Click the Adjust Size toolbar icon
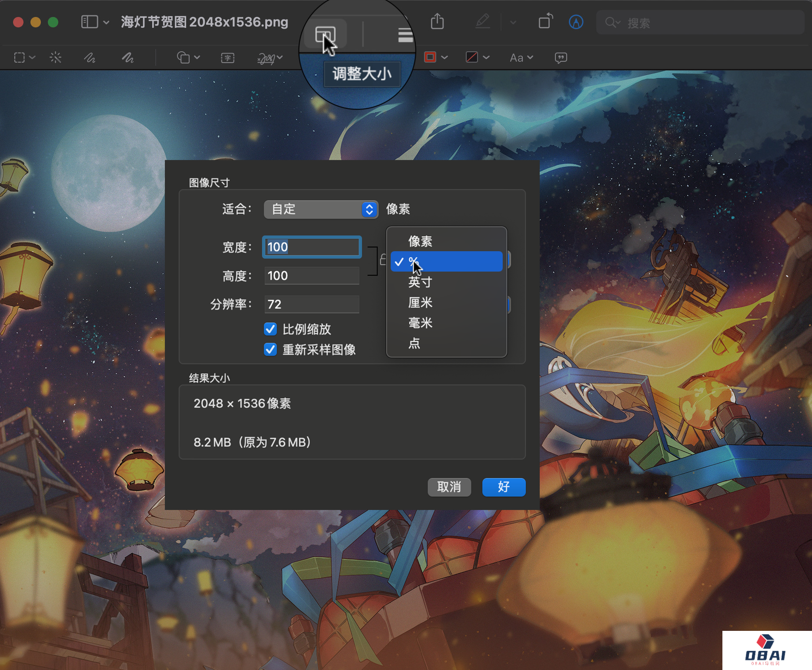 coord(325,35)
